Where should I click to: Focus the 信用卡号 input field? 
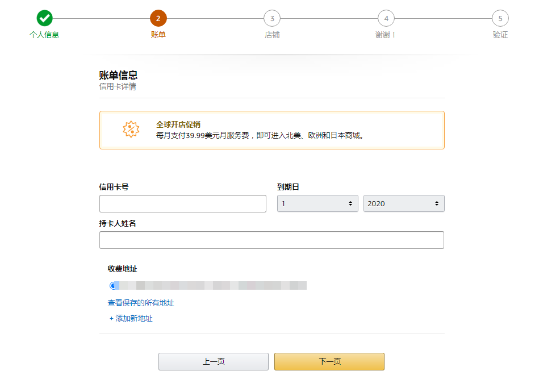coord(182,203)
